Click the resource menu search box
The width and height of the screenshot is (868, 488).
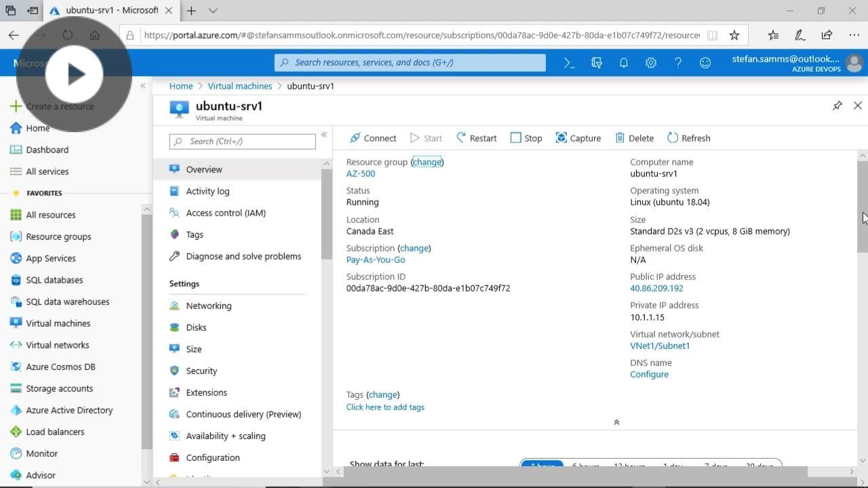tap(242, 141)
